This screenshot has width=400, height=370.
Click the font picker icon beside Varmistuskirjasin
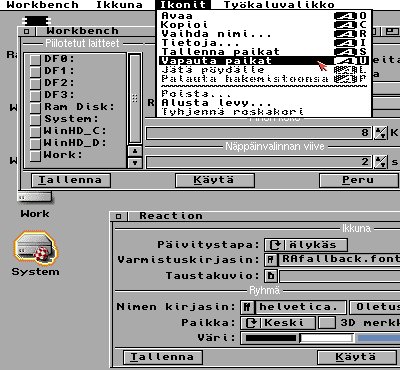[x=271, y=260]
